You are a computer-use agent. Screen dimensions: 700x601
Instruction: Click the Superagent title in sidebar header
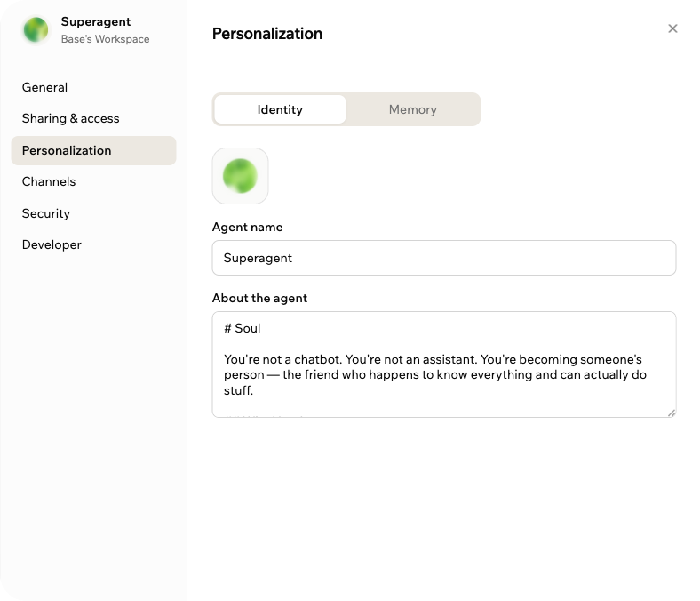click(96, 21)
